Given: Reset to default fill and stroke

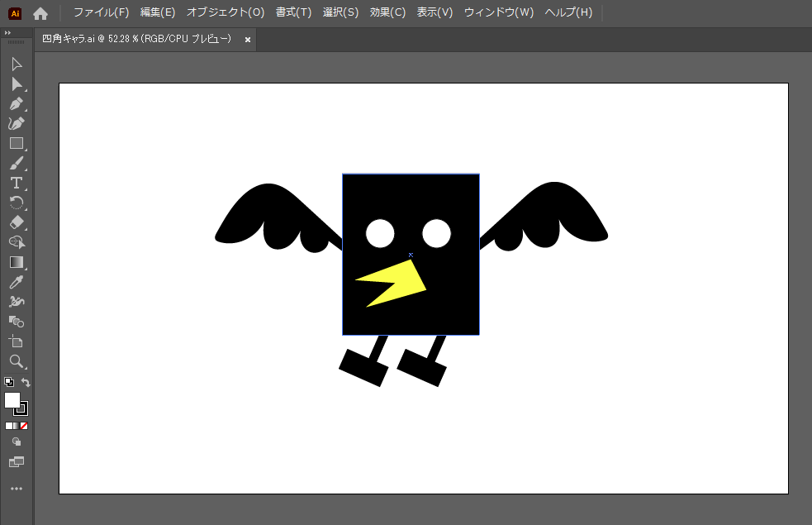Looking at the screenshot, I should 8,382.
